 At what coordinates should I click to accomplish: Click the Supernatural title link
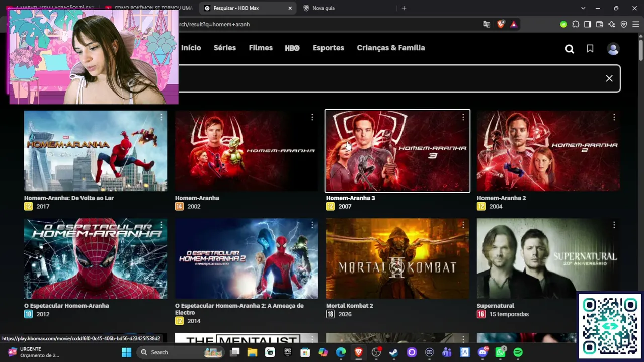coord(496,306)
